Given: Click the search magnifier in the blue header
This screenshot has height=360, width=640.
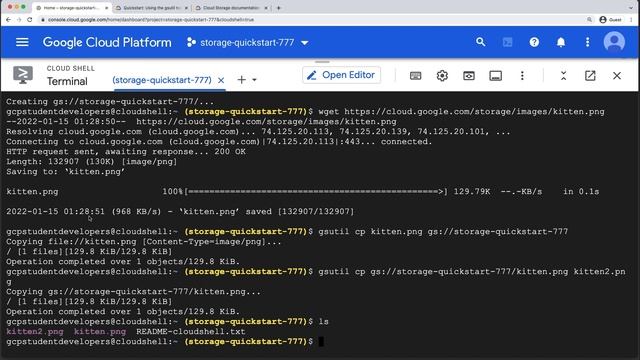Looking at the screenshot, I should (480, 42).
